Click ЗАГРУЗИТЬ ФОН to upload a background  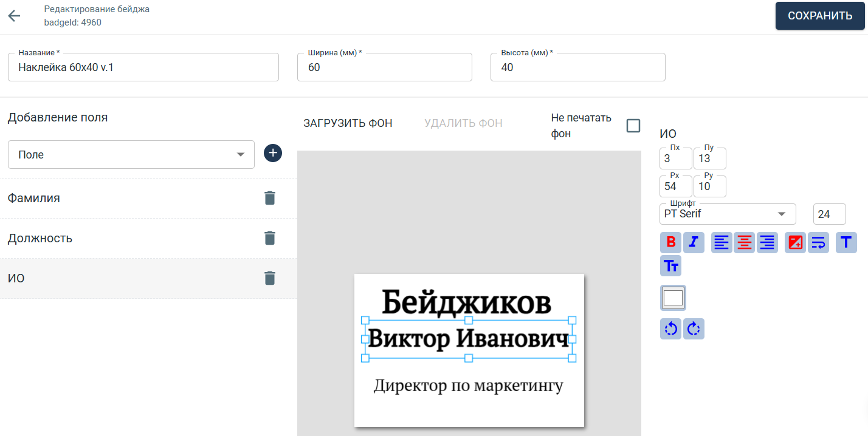[347, 123]
